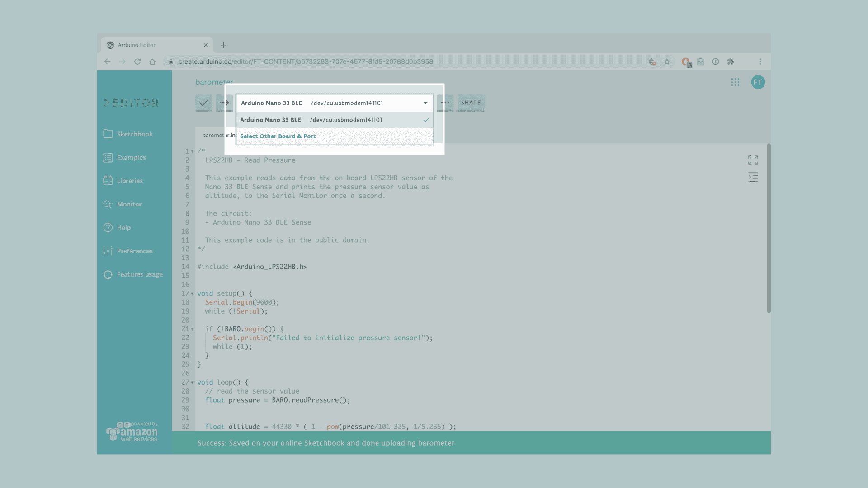The width and height of the screenshot is (868, 488).
Task: Click the SHARE button
Action: pos(471,103)
